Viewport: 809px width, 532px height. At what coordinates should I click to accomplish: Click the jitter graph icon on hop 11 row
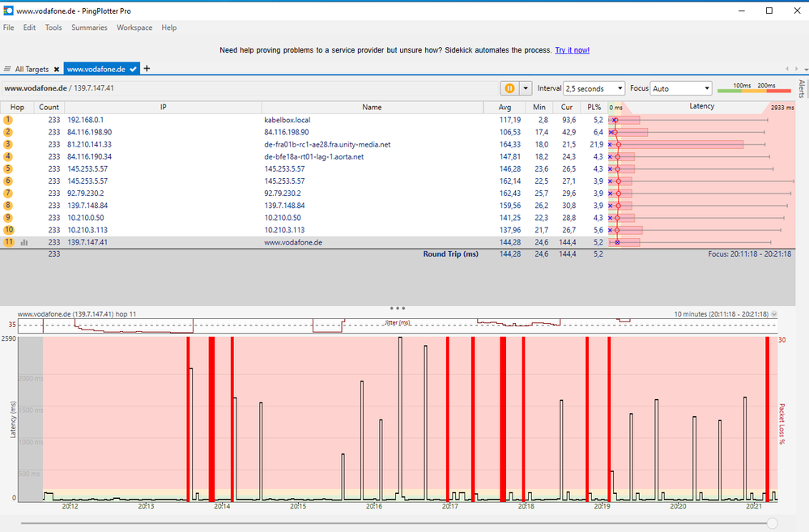coord(24,241)
